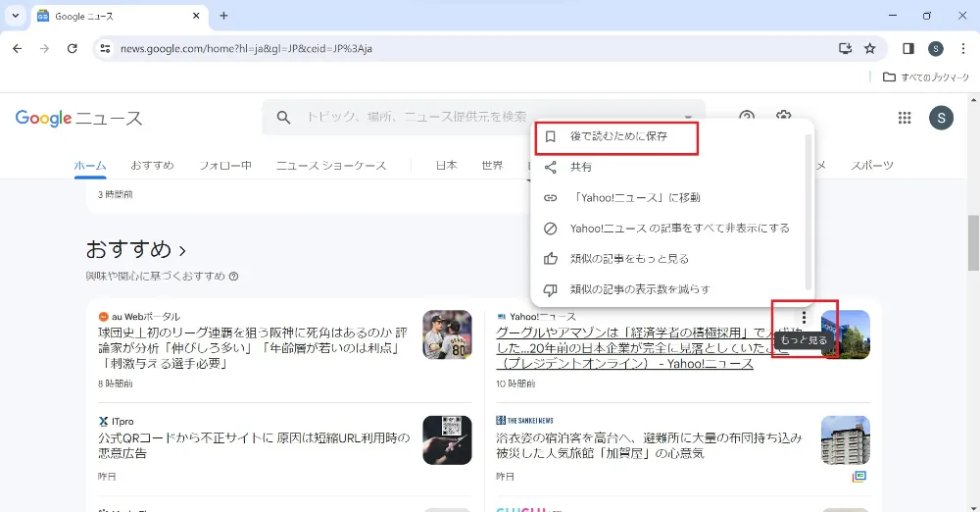Go back in browser history
980x512 pixels.
(x=17, y=48)
